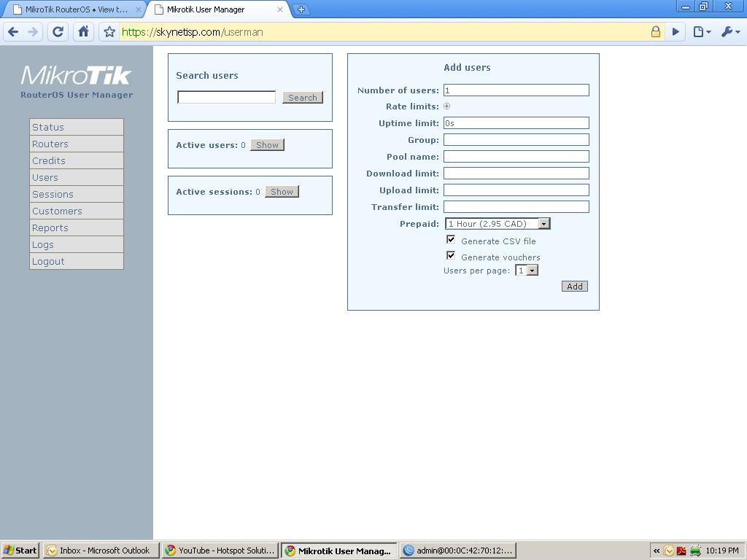Open the wrench settings menu

point(730,32)
